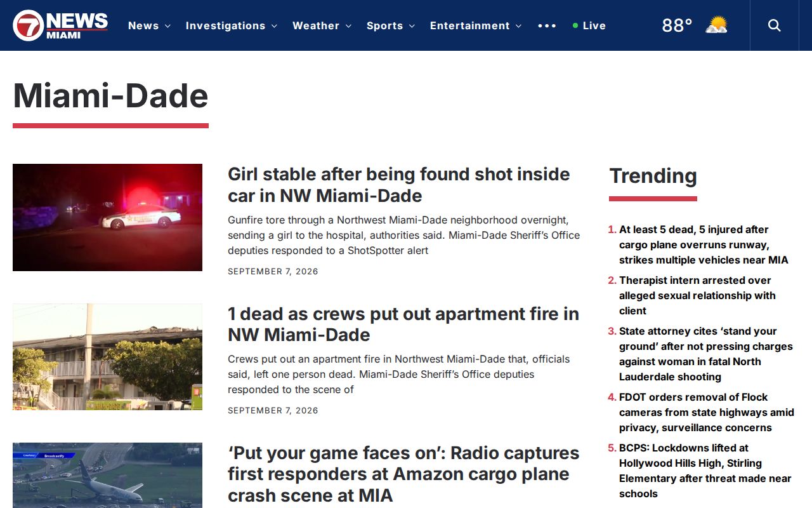Expand the News menu chevron

[x=167, y=26]
